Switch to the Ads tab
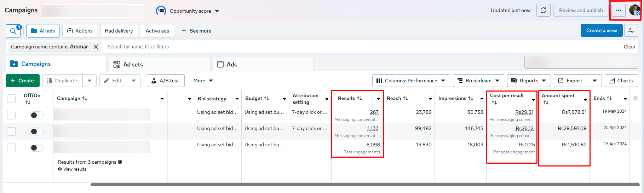Screen dimensions: 644x193 [x=231, y=64]
